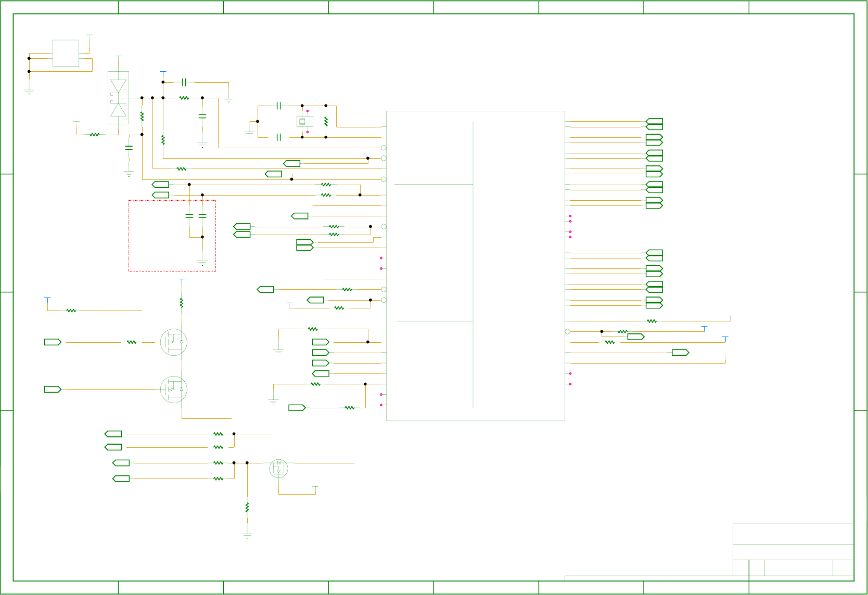The width and height of the screenshot is (868, 595).
Task: Click the topmost port pair right of the IC
Action: (x=654, y=124)
